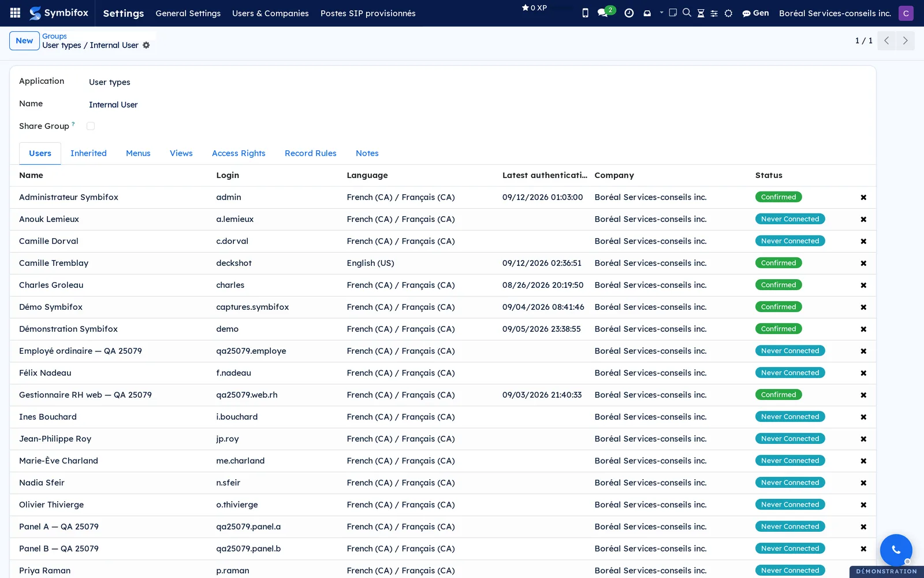924x578 pixels.
Task: Remove Anouk Lemieux row with X
Action: pos(863,219)
